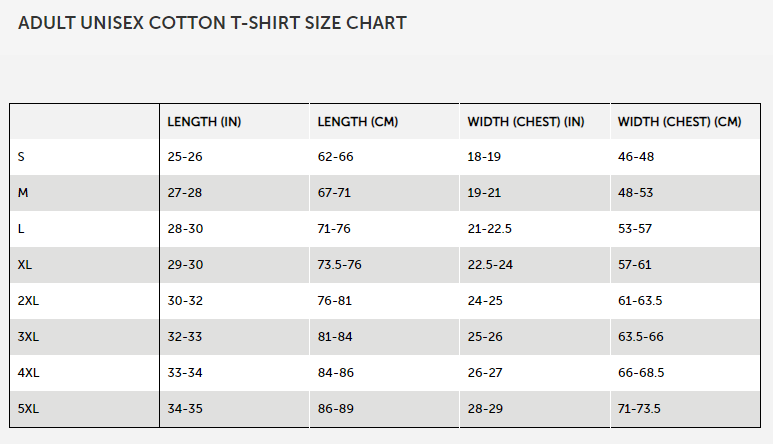Click the LENGTH (IN) column header

coord(204,122)
